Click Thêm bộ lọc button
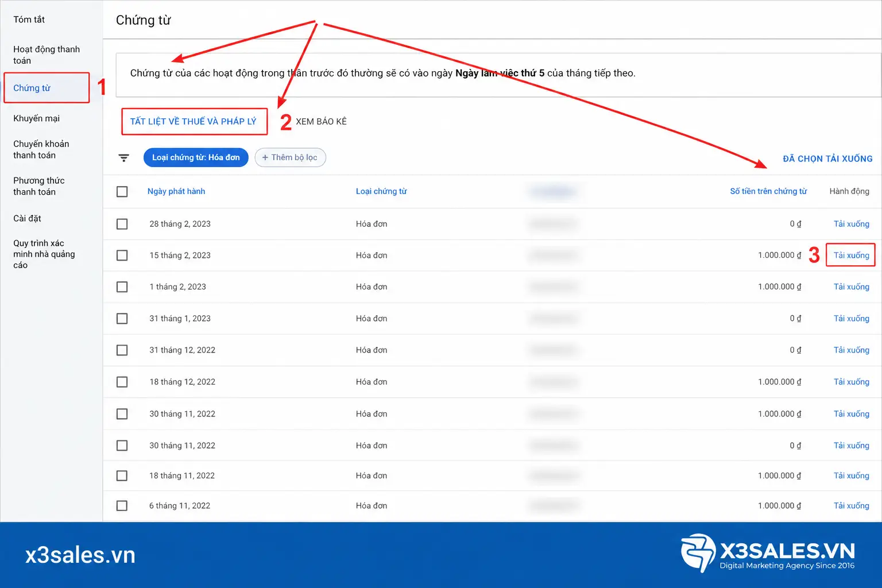 pos(290,157)
